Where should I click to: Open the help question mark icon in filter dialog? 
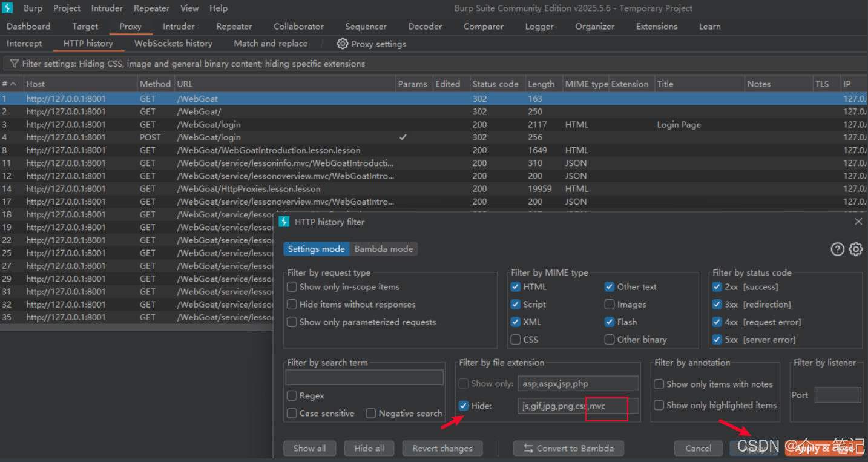(838, 249)
